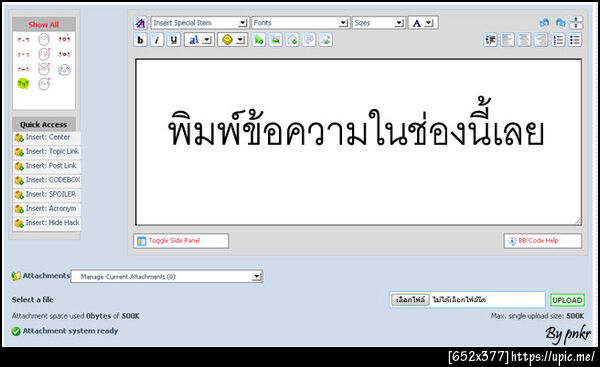Viewport: 600px width, 367px height.
Task: Click the insert email link icon
Action: click(292, 40)
